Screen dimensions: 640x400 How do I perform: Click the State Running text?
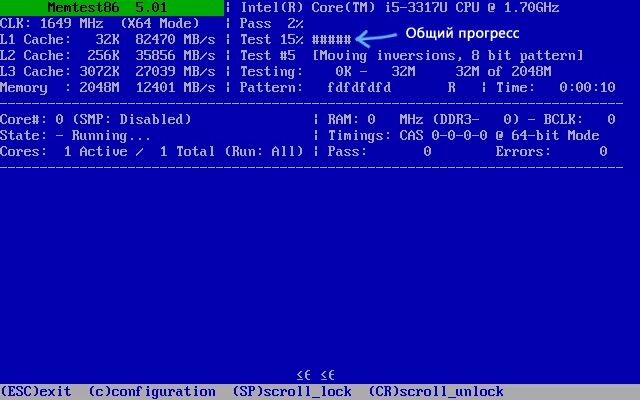75,135
